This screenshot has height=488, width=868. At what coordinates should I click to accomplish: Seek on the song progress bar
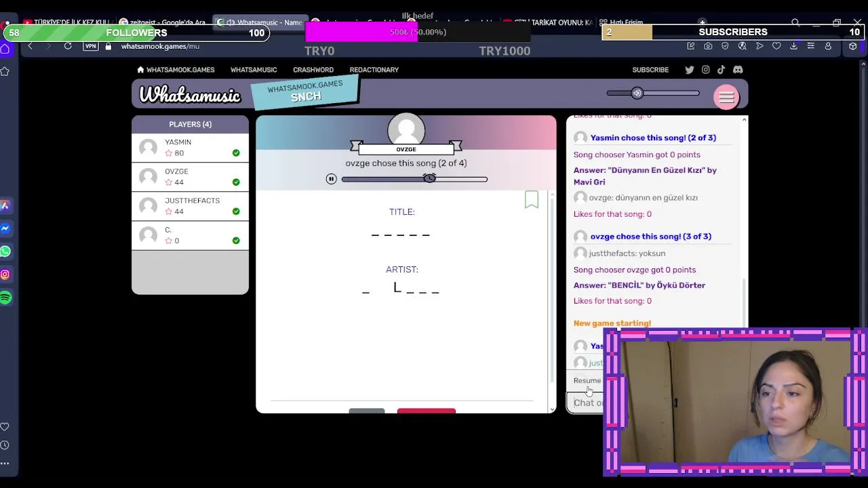tap(414, 179)
